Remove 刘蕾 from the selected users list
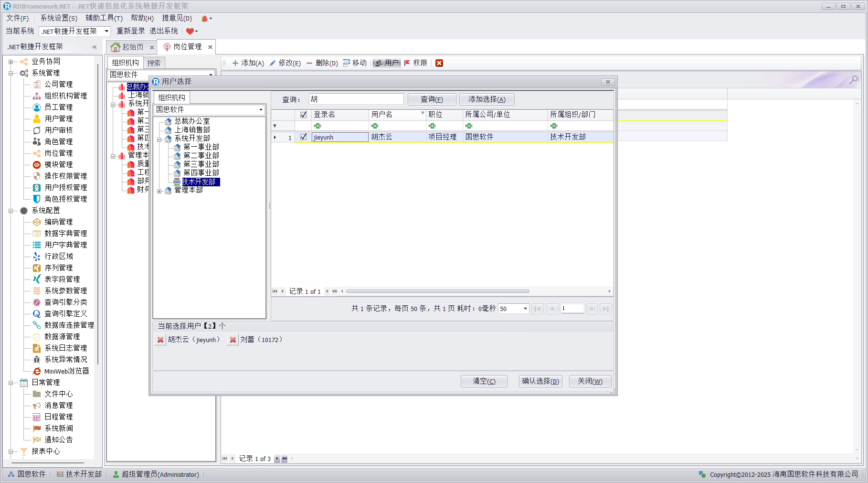The image size is (868, 483). pos(233,340)
